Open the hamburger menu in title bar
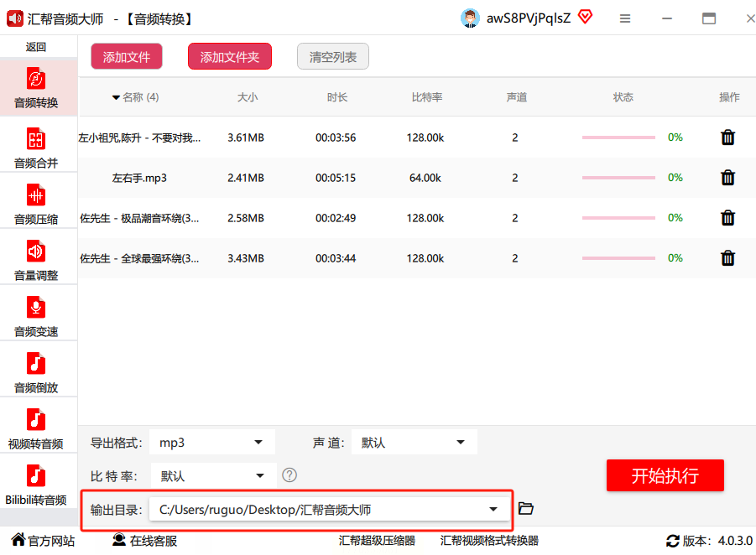756x555 pixels. 625,18
